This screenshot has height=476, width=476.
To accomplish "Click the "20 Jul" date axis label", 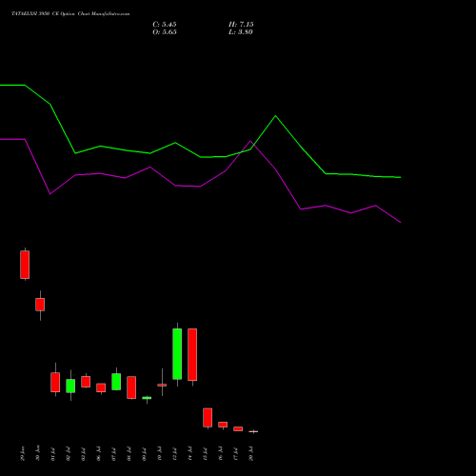I will click(251, 454).
